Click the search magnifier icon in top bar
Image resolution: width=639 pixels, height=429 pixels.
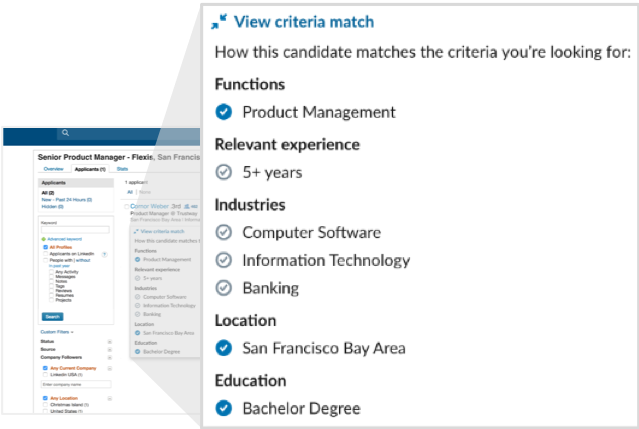click(66, 132)
